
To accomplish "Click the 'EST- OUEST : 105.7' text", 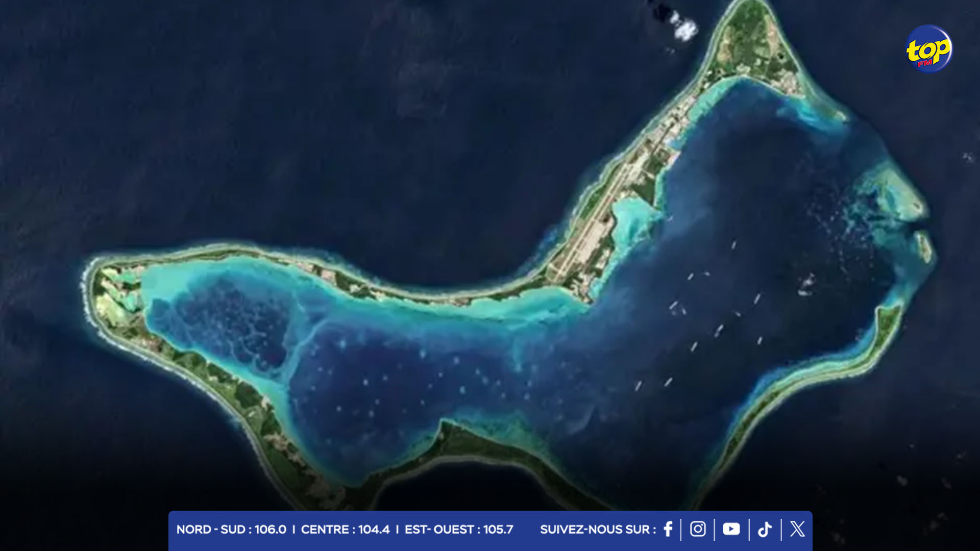I will [459, 530].
